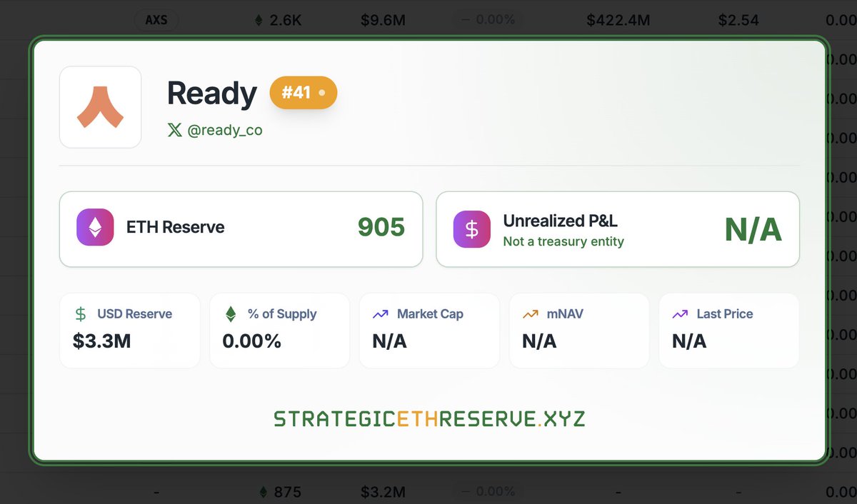Click the Market Cap N/A tile
The image size is (857, 504).
pyautogui.click(x=429, y=331)
